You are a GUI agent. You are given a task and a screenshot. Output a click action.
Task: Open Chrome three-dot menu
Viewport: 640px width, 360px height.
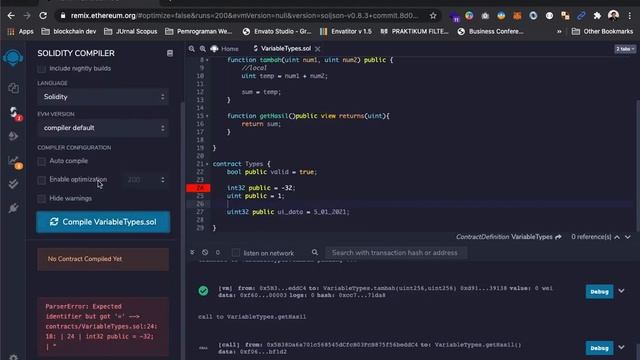coord(630,16)
